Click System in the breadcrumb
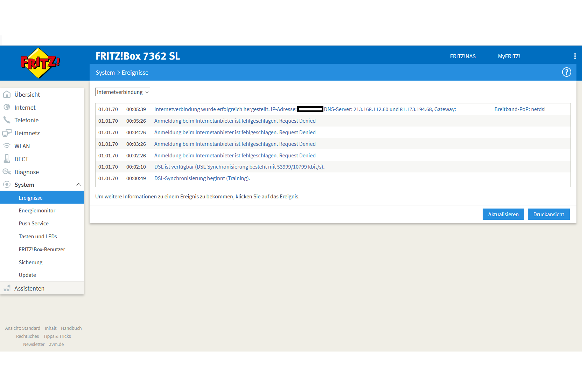The height and width of the screenshot is (368, 588). tap(105, 73)
